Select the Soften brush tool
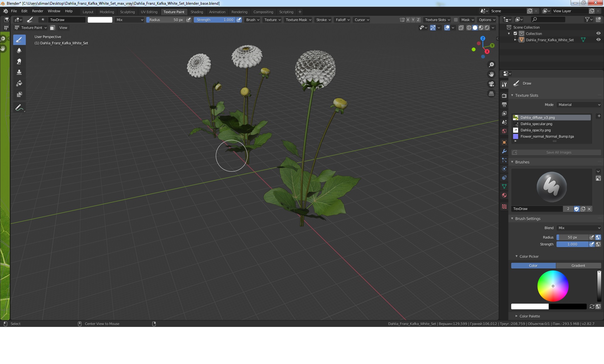Viewport: 604px width, 364px height. pos(19,50)
